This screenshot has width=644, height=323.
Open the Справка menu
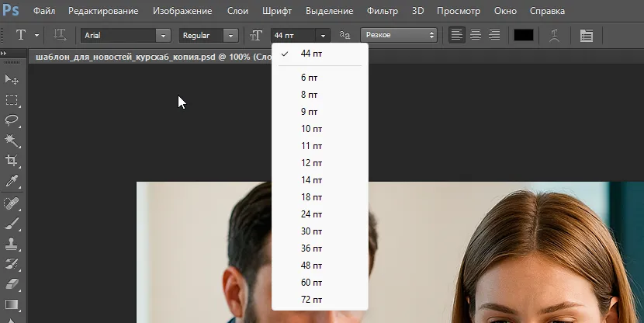[x=547, y=11]
